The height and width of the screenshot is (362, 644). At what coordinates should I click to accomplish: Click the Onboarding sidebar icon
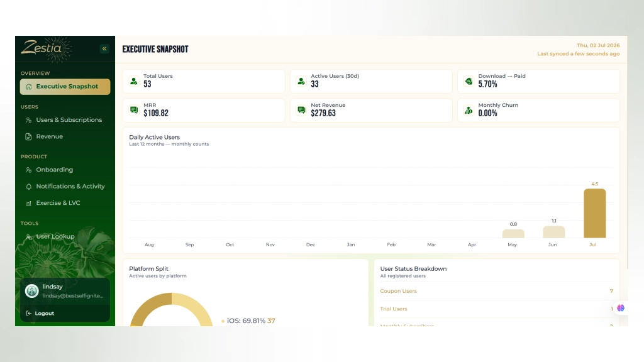tap(28, 170)
